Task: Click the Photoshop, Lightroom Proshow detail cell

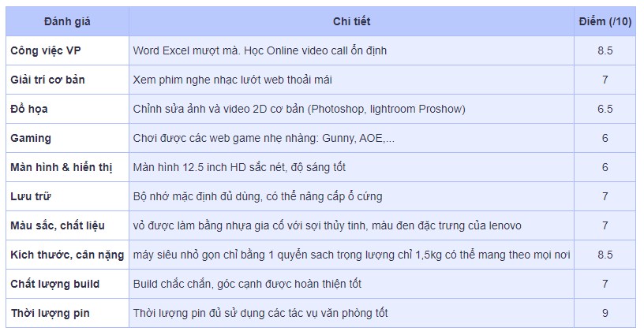Action: coord(299,109)
